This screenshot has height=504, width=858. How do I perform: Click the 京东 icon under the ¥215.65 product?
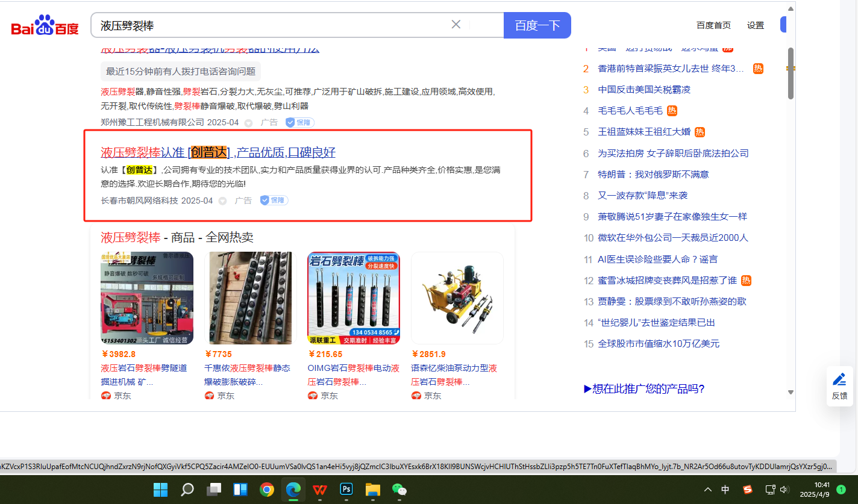313,396
